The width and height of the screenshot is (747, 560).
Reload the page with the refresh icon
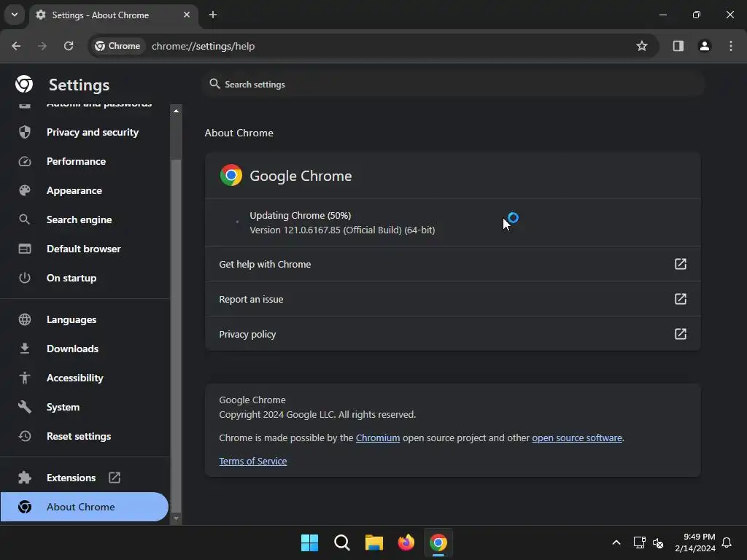(x=69, y=46)
